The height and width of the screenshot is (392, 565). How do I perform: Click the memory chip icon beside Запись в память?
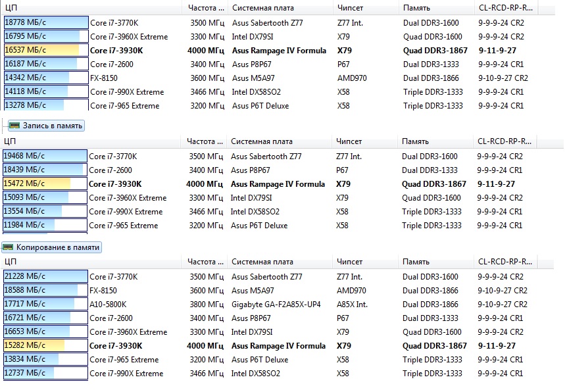pos(14,126)
